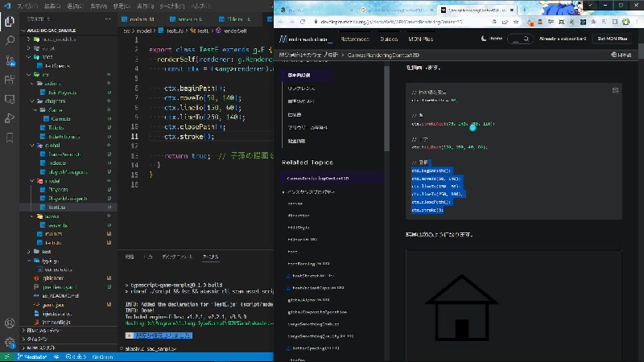This screenshot has width=644, height=362.
Task: Open the TestE.ts file in the explorer
Action: point(56,207)
